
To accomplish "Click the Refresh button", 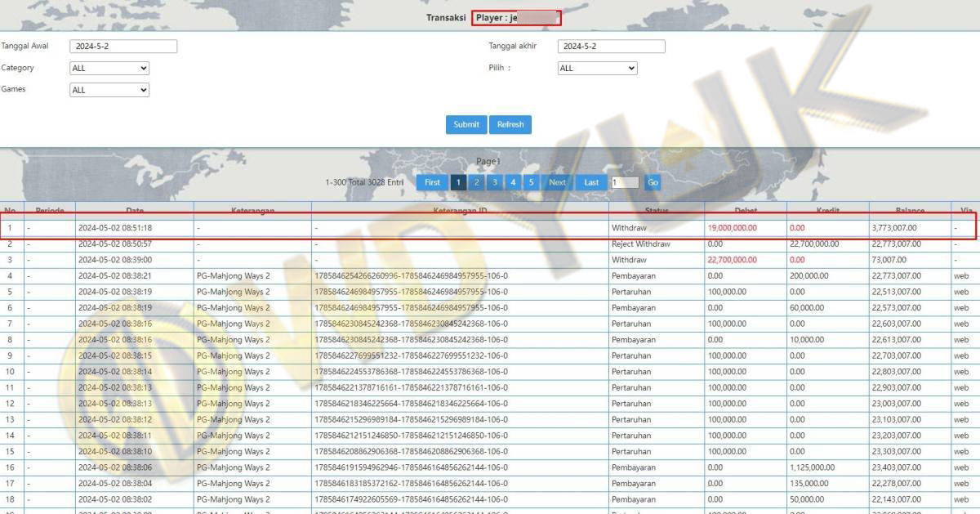I will [x=510, y=124].
